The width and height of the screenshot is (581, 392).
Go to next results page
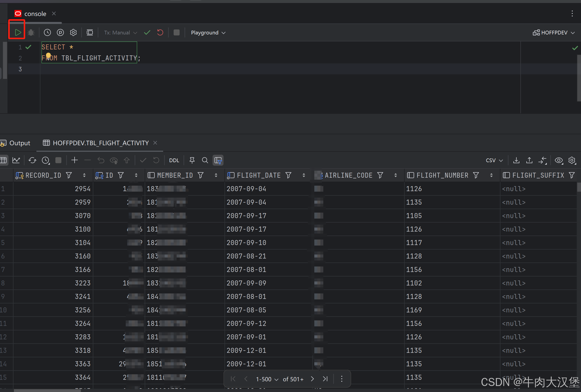click(x=312, y=379)
